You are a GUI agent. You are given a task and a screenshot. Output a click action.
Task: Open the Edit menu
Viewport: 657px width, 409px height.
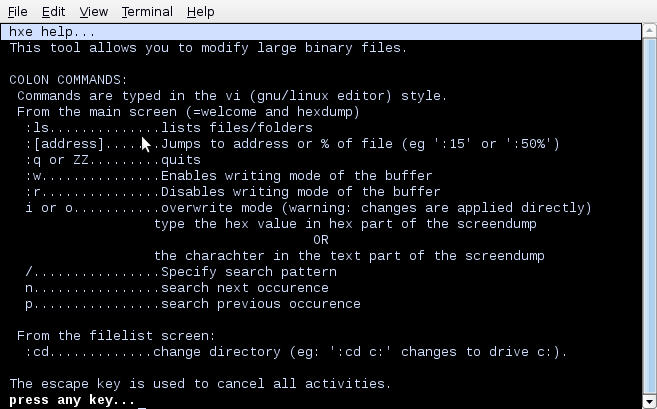[x=53, y=11]
